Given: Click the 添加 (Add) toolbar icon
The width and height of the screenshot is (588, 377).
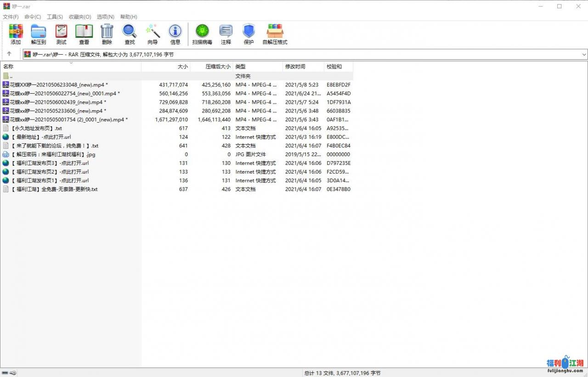Looking at the screenshot, I should click(16, 34).
